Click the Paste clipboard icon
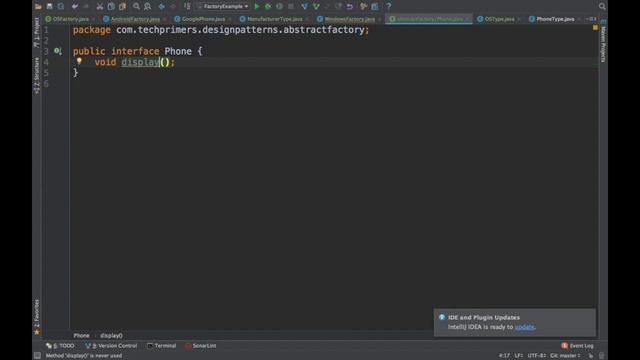This screenshot has height=360, width=640. pyautogui.click(x=122, y=7)
